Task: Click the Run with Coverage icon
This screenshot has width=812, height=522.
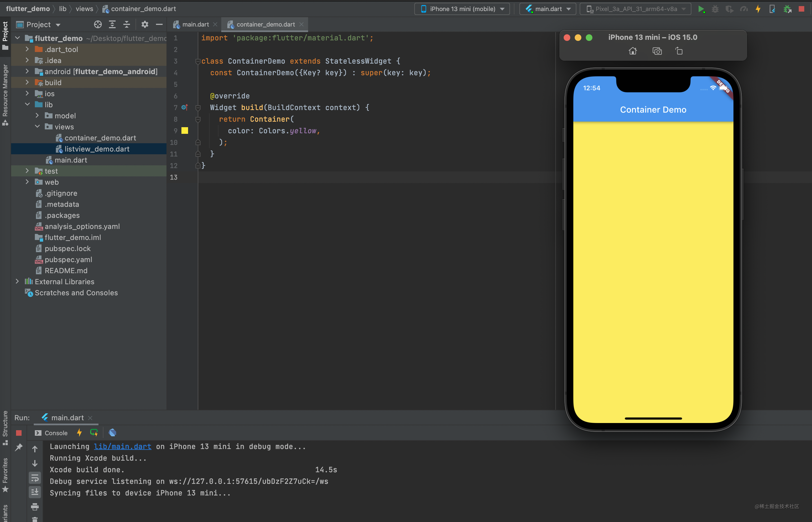Action: click(729, 9)
